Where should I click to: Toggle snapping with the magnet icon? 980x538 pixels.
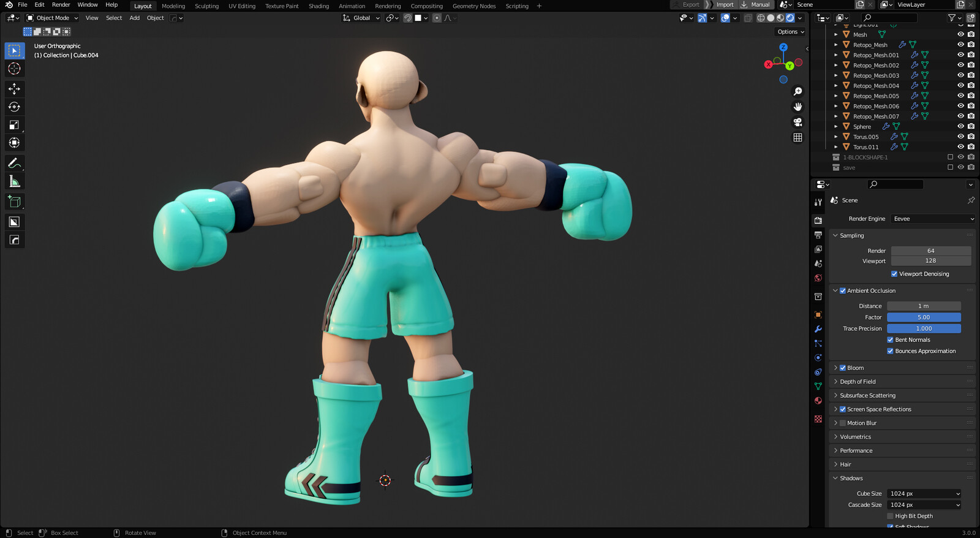coord(407,18)
